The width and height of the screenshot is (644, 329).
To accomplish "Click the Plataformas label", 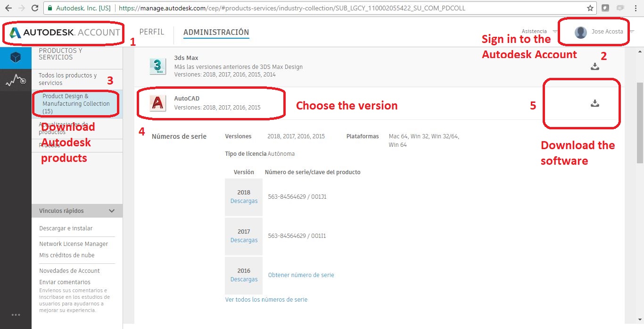I will (x=363, y=136).
